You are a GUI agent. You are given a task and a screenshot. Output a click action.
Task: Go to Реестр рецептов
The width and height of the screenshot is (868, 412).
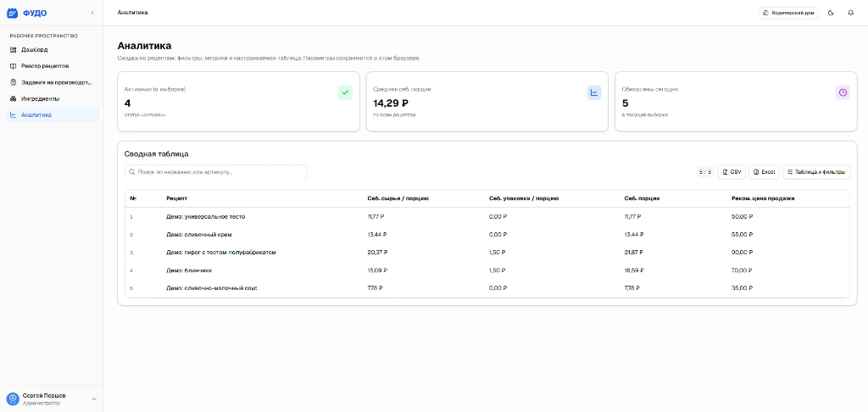click(44, 65)
